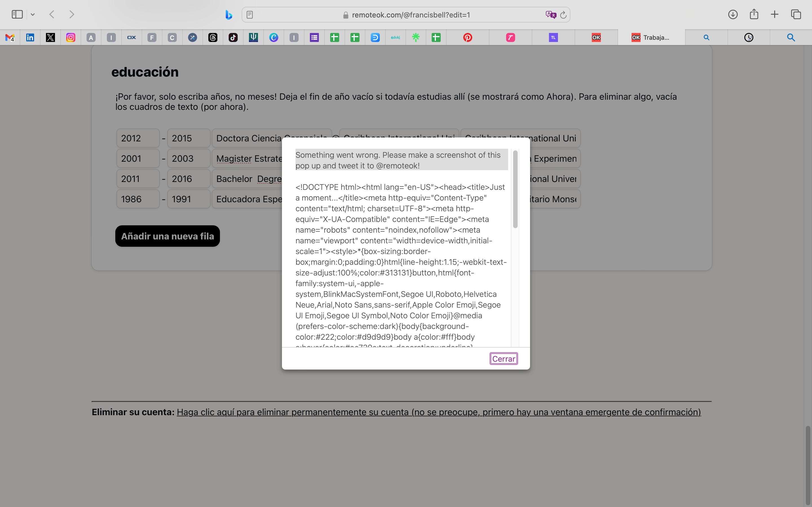This screenshot has height=507, width=812.
Task: Click Añadir una nueva fila button
Action: point(167,236)
